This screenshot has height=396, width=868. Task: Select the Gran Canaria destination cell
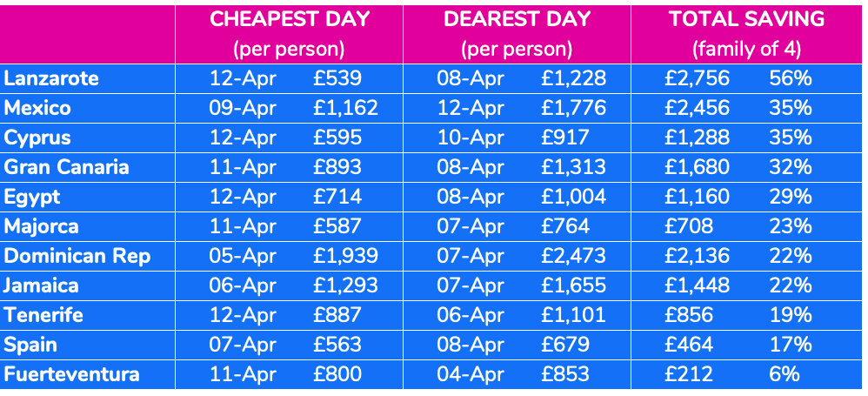point(66,168)
